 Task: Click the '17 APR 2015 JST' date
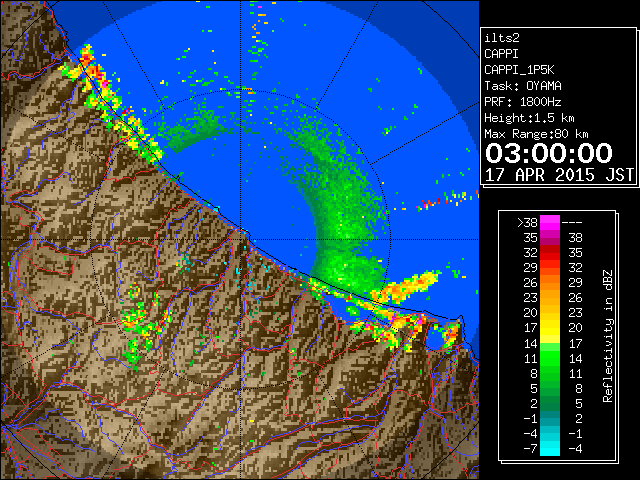click(x=559, y=175)
